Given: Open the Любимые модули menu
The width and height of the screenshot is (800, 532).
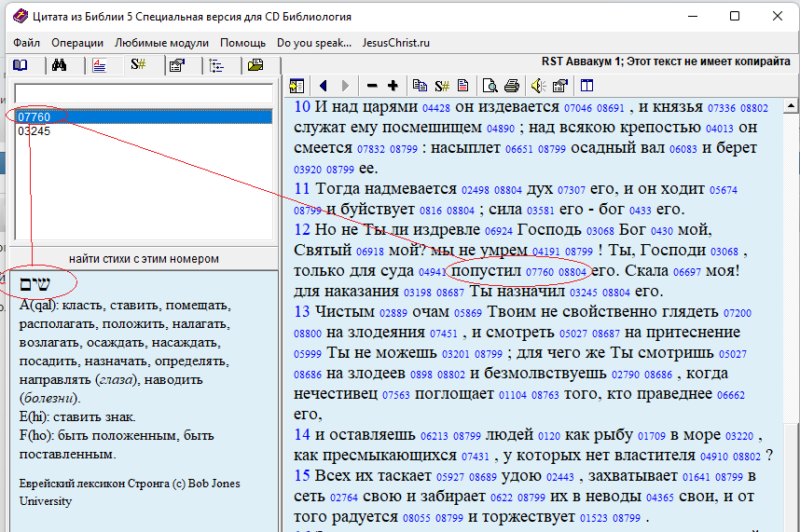Looking at the screenshot, I should tap(162, 43).
